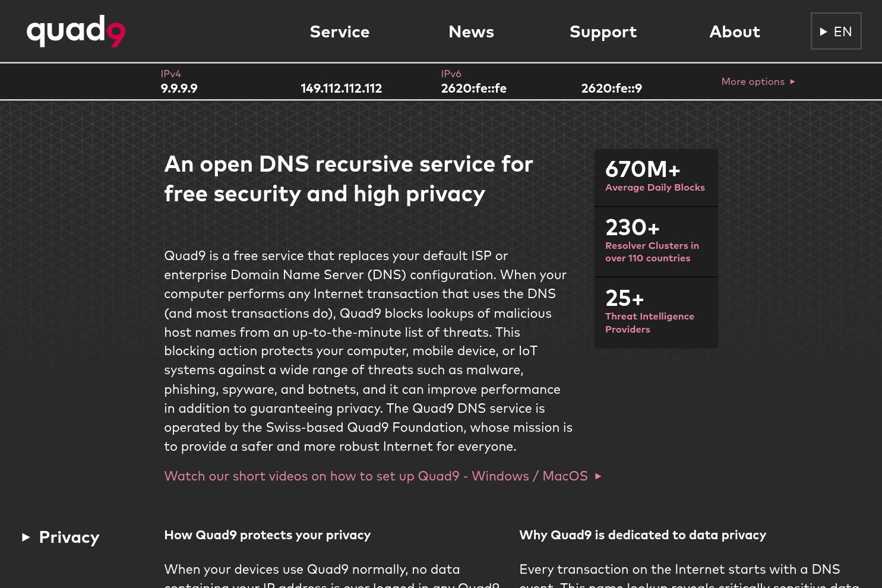Open the News menu item
Viewport: 882px width, 588px height.
point(471,31)
